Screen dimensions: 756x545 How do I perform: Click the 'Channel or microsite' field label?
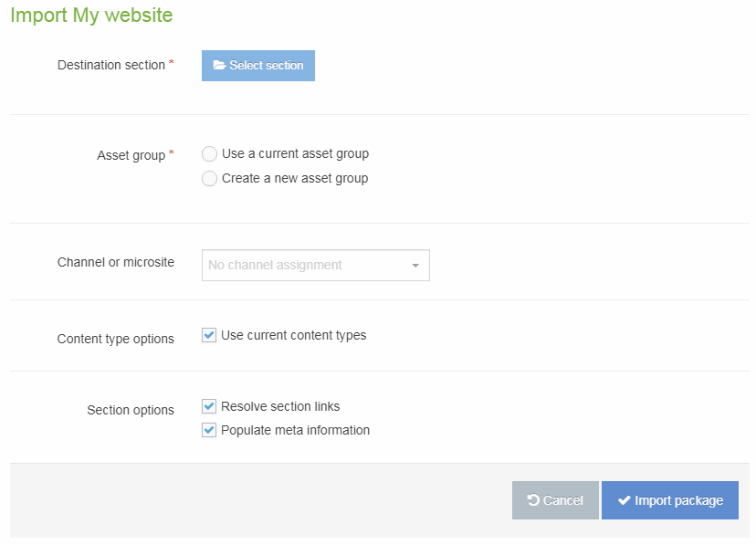click(x=117, y=262)
